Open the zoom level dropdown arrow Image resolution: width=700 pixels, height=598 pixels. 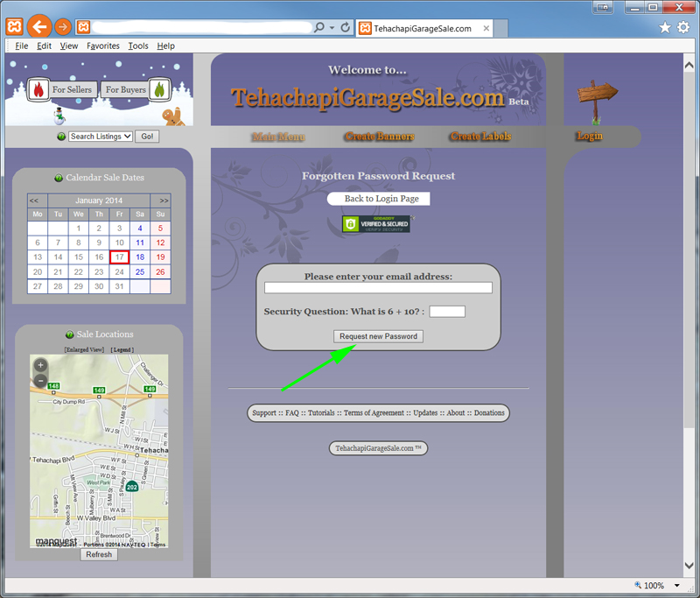tap(676, 585)
